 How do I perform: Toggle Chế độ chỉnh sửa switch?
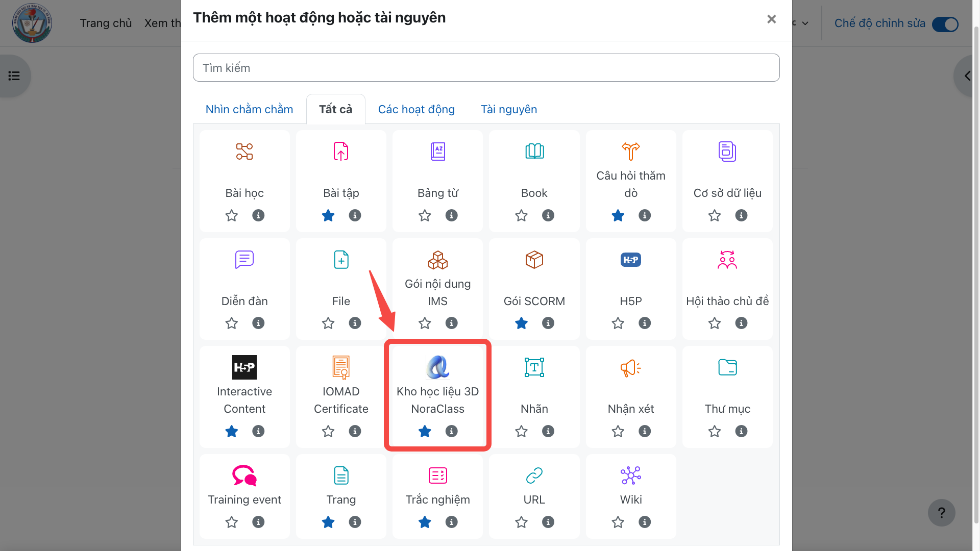(x=945, y=24)
